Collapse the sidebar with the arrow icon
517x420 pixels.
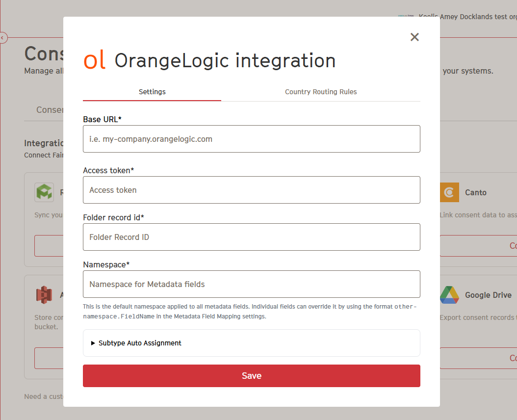[x=2, y=38]
